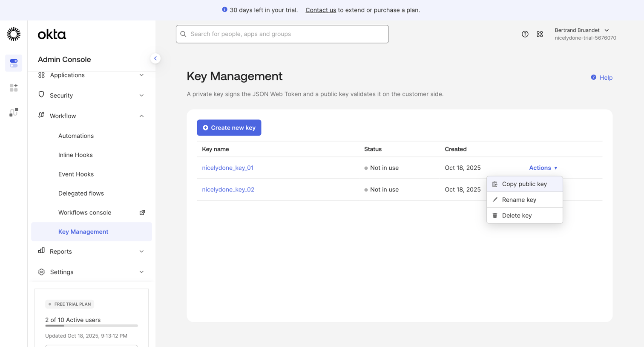This screenshot has height=347, width=644.
Task: Click the okta wordmark logo
Action: pyautogui.click(x=52, y=35)
